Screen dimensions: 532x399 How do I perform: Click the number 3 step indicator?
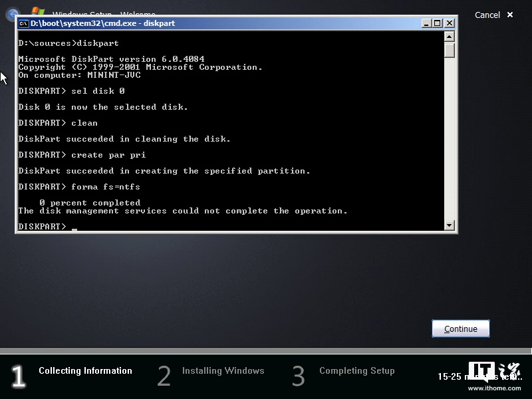pyautogui.click(x=298, y=376)
